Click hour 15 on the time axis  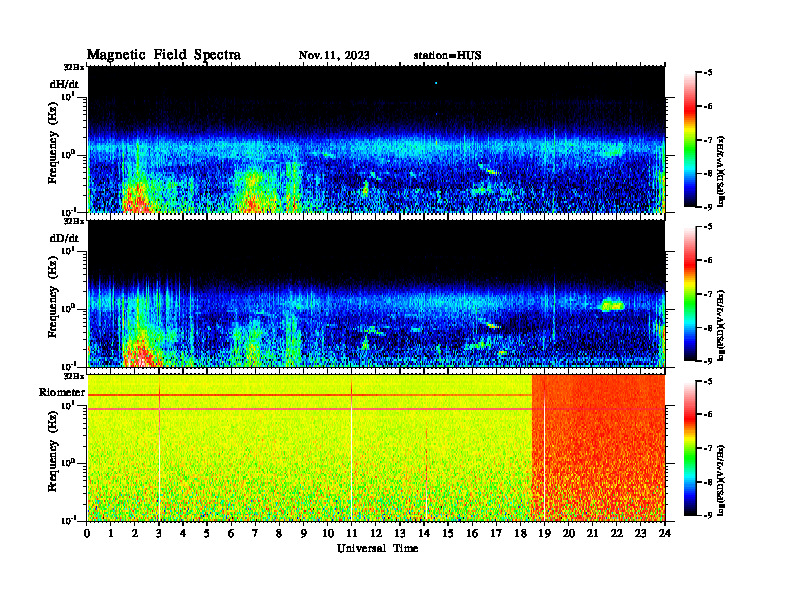[x=448, y=533]
